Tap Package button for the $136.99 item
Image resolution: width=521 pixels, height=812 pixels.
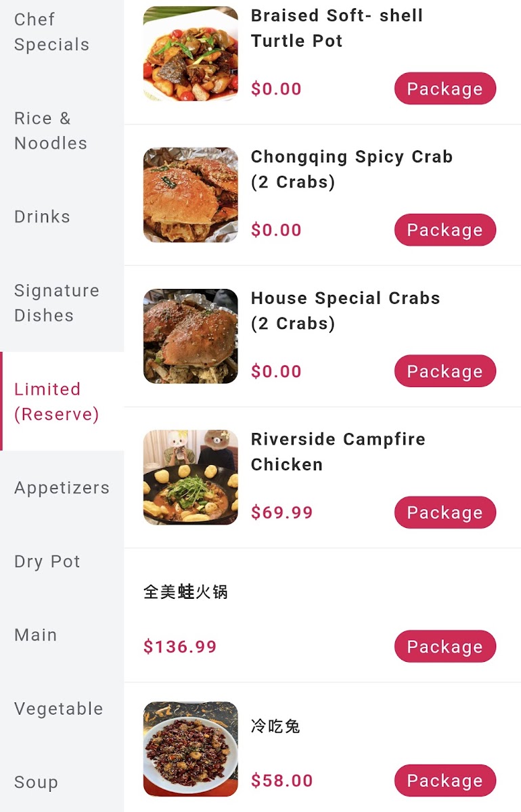445,646
